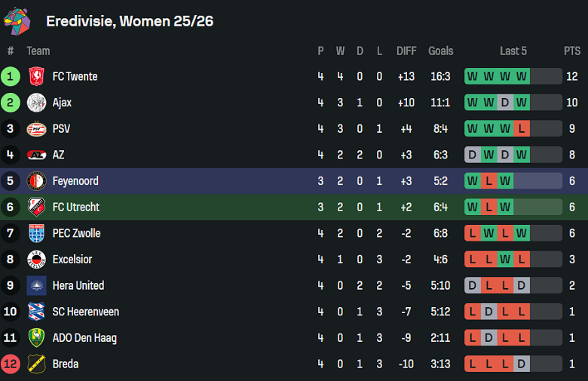Click the red L result in PSV's form
Screen dimensions: 588x381
coord(521,129)
